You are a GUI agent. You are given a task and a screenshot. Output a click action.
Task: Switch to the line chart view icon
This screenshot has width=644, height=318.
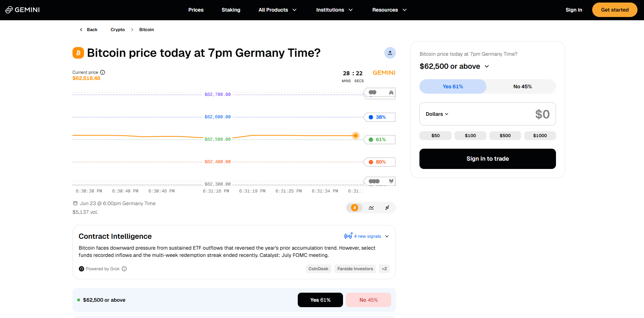(371, 208)
